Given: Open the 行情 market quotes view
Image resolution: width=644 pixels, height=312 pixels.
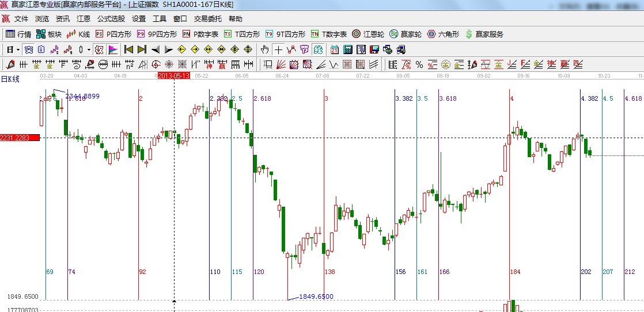Looking at the screenshot, I should coord(18,34).
